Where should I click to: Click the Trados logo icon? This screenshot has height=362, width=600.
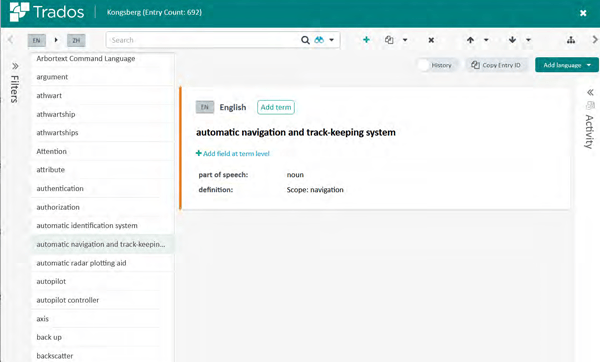[x=19, y=11]
